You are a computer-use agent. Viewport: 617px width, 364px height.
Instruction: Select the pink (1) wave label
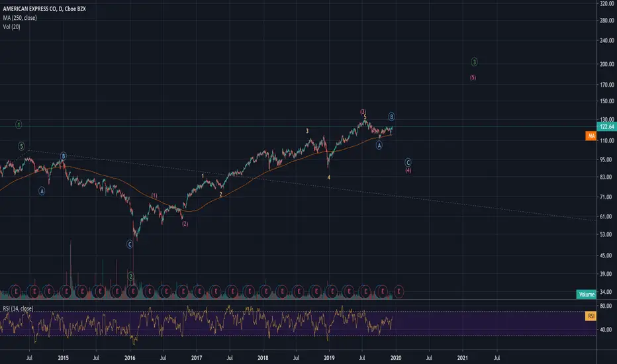(154, 196)
